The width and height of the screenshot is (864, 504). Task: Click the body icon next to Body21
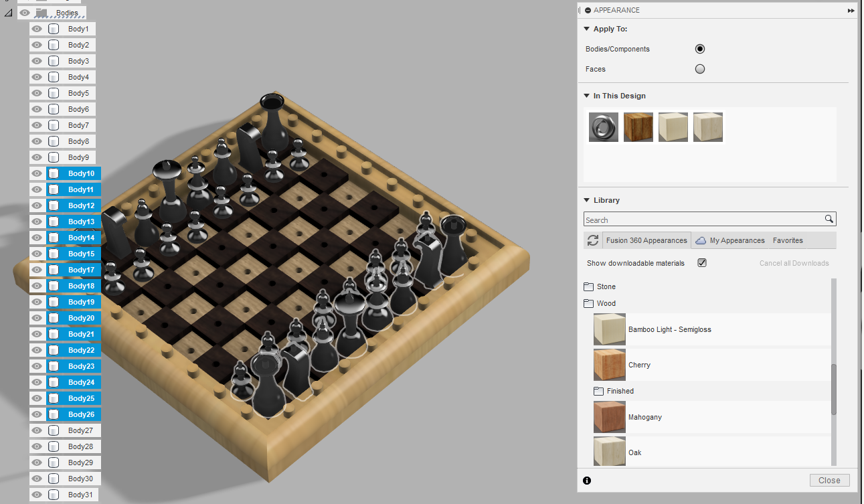pos(54,334)
